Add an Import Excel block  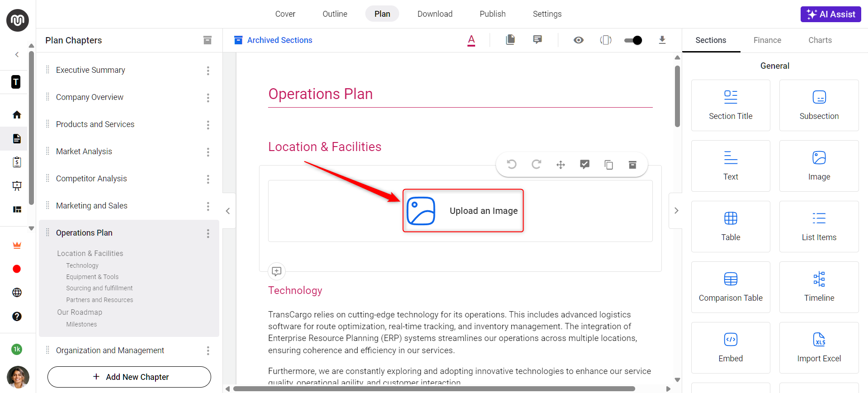click(x=819, y=348)
